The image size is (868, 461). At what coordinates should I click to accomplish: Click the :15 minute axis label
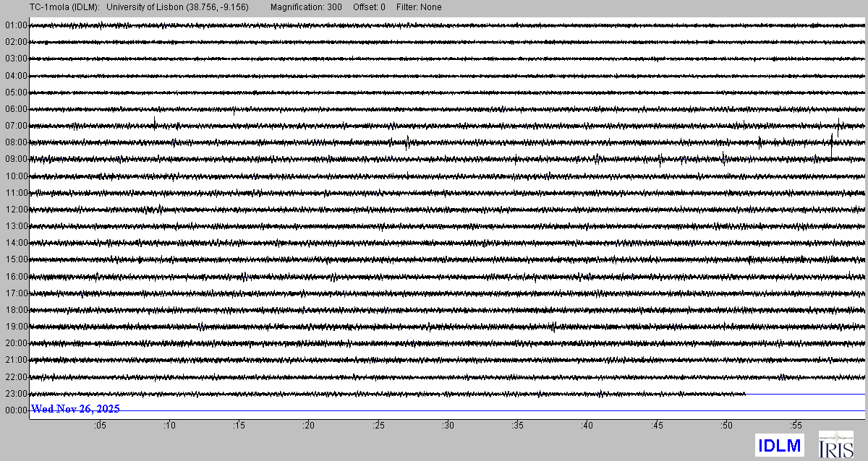(239, 426)
